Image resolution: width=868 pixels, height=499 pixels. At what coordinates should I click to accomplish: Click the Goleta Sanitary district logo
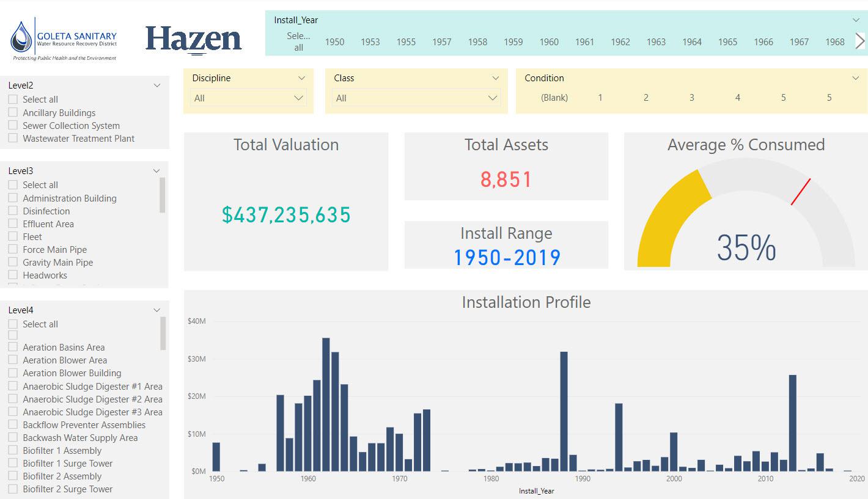pos(64,40)
